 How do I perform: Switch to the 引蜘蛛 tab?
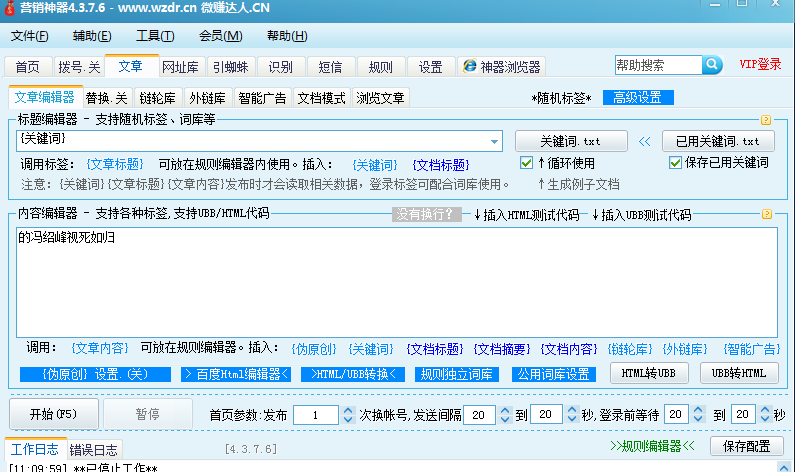pyautogui.click(x=231, y=67)
